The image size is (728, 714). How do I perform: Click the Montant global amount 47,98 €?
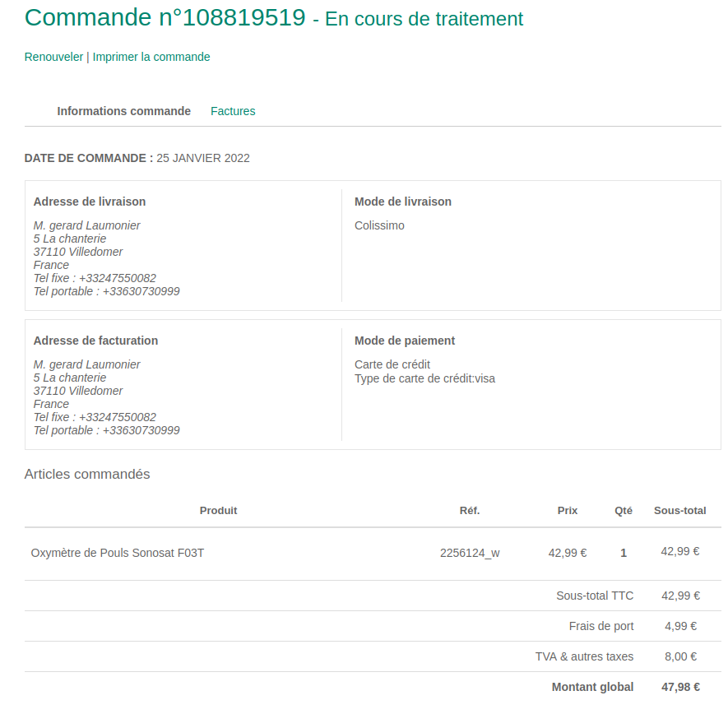click(680, 687)
